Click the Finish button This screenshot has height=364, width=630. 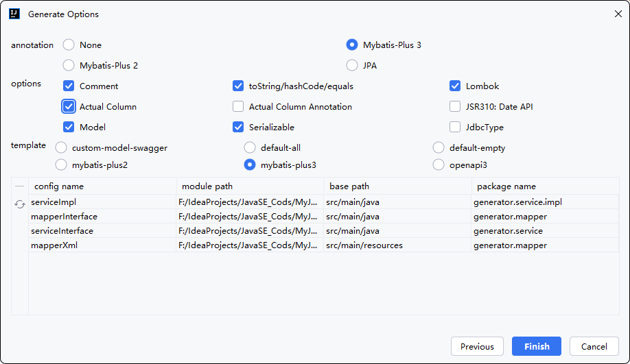pos(536,346)
